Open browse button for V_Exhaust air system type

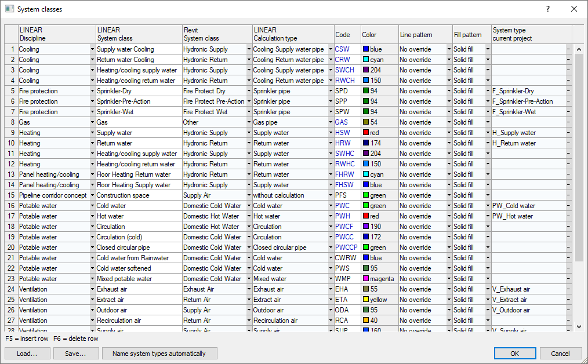[x=568, y=289]
